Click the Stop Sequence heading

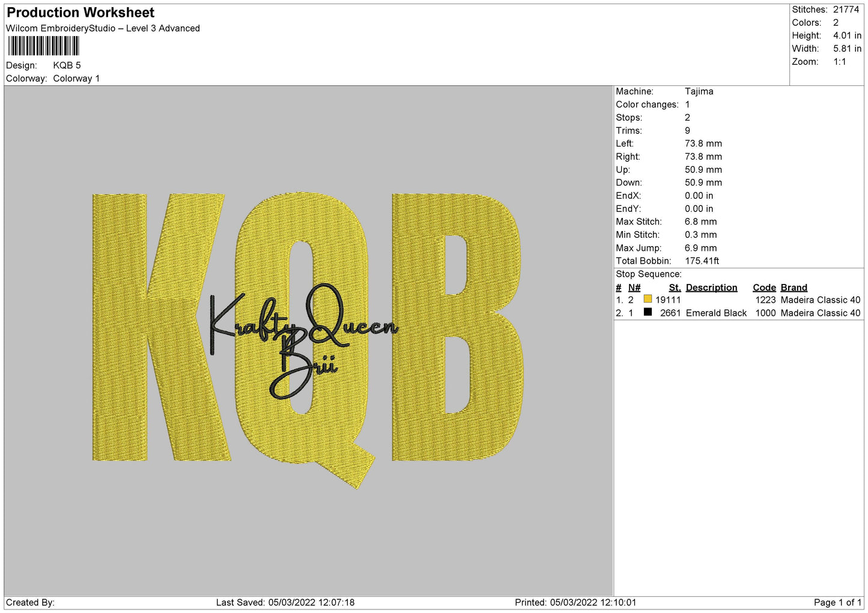point(649,274)
